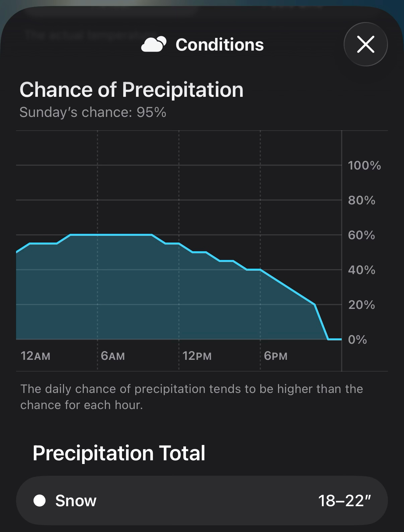404x532 pixels.
Task: Select the 12AM time label on chart
Action: click(36, 356)
